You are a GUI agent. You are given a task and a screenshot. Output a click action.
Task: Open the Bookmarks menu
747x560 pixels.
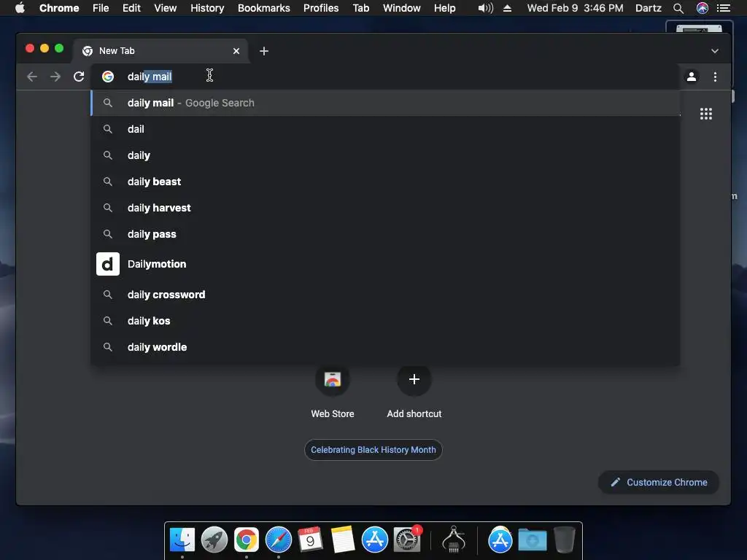point(264,8)
